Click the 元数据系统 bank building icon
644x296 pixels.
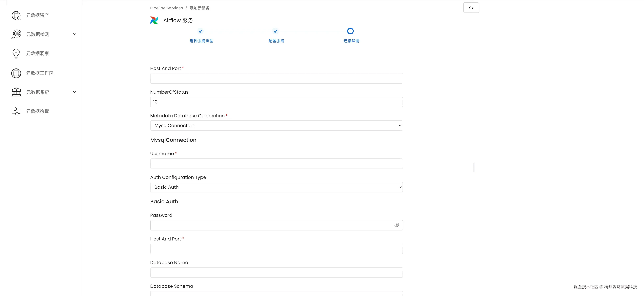pyautogui.click(x=16, y=92)
